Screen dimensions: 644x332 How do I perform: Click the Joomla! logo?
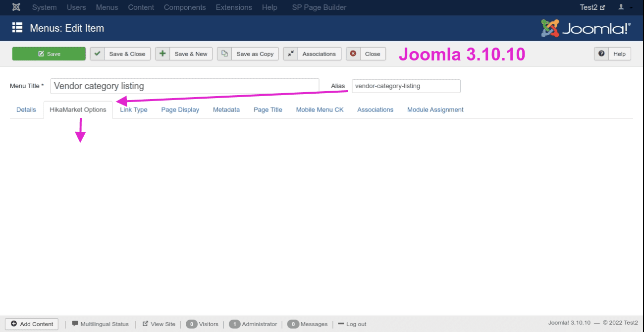click(x=586, y=28)
